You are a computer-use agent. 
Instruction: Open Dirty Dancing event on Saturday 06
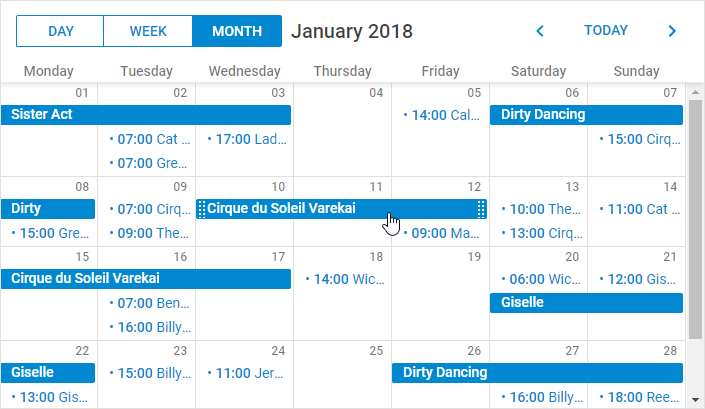(x=586, y=115)
